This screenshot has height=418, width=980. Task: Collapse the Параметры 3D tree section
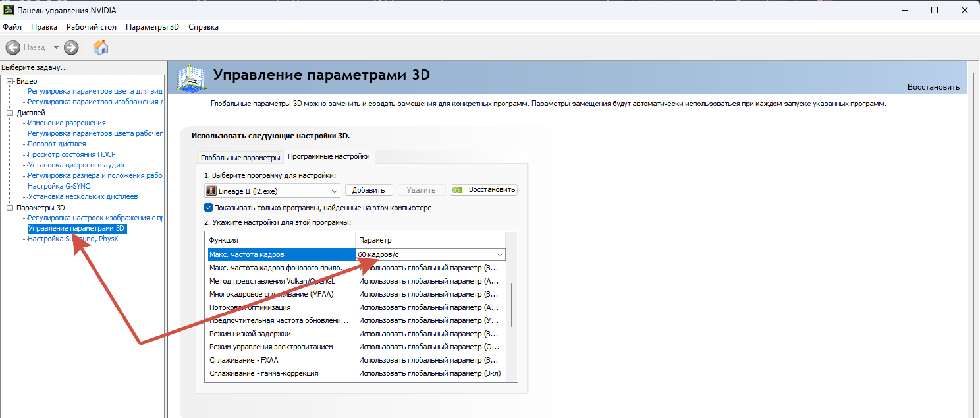click(10, 208)
